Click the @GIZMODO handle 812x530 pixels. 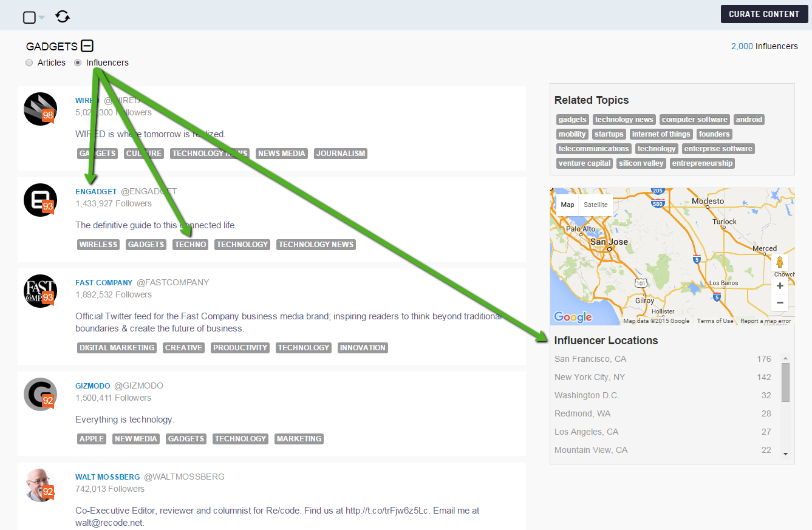(138, 386)
